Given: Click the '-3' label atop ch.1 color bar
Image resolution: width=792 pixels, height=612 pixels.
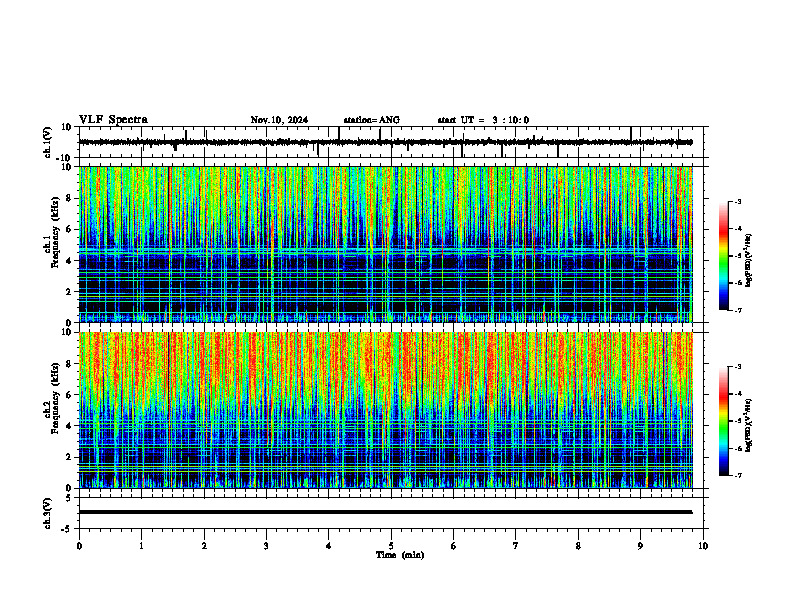Looking at the screenshot, I should pos(737,201).
